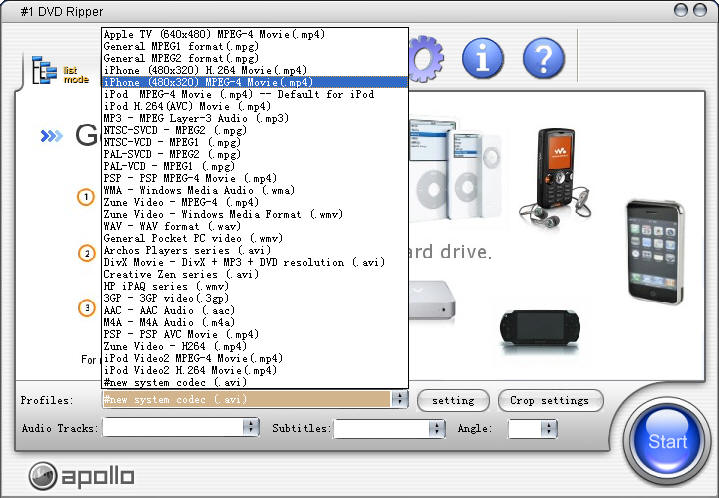The image size is (719, 498).
Task: Choose iPod MPEG-4 Movie Default for iPod
Action: click(254, 94)
